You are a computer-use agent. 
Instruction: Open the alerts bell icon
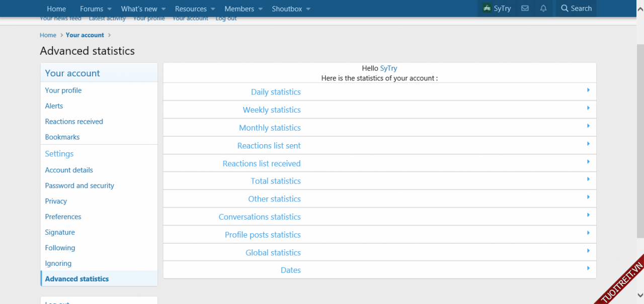[543, 9]
